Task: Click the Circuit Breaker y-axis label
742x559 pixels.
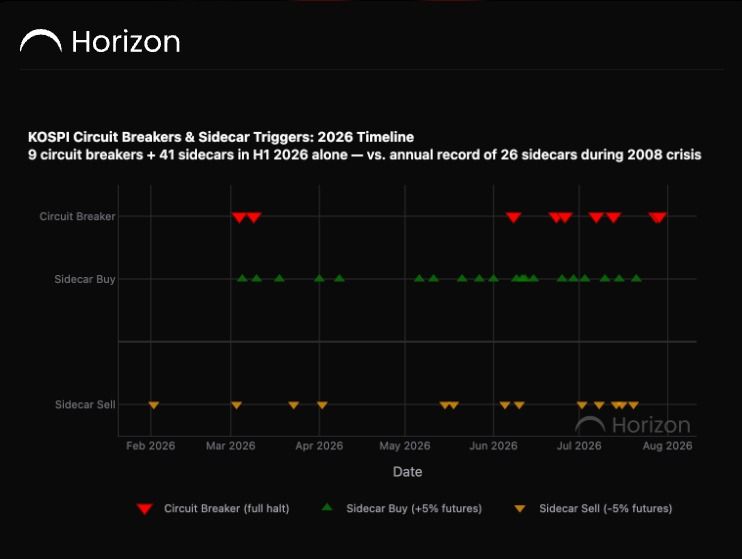Action: pyautogui.click(x=77, y=216)
